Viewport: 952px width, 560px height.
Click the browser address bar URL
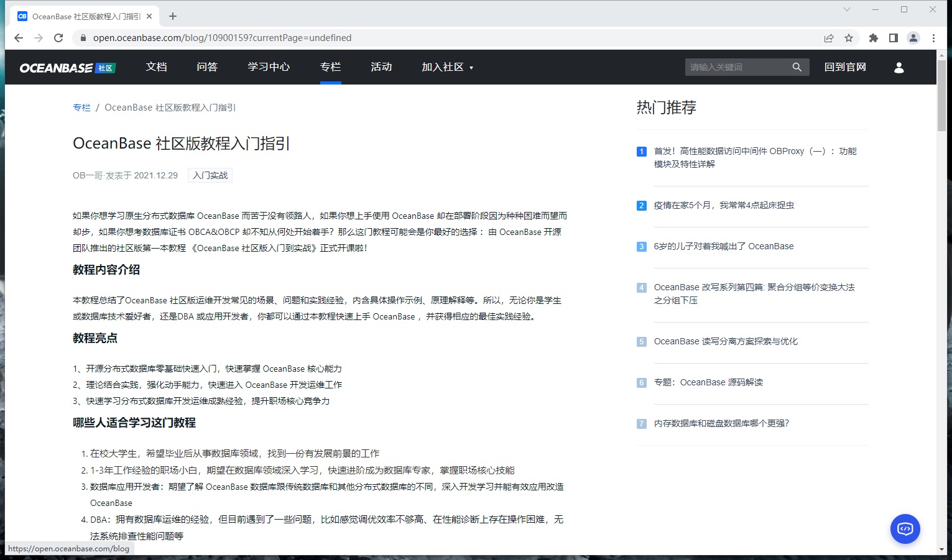pyautogui.click(x=222, y=38)
